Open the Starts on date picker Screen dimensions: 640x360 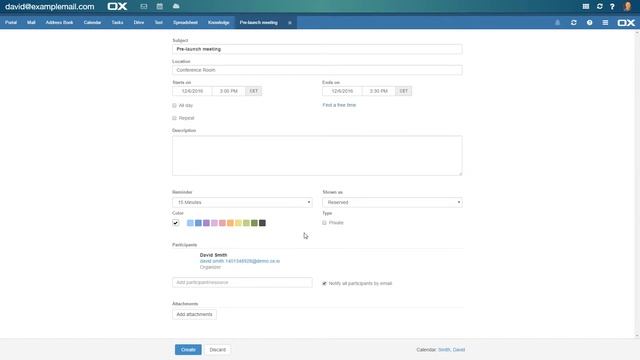(x=192, y=91)
